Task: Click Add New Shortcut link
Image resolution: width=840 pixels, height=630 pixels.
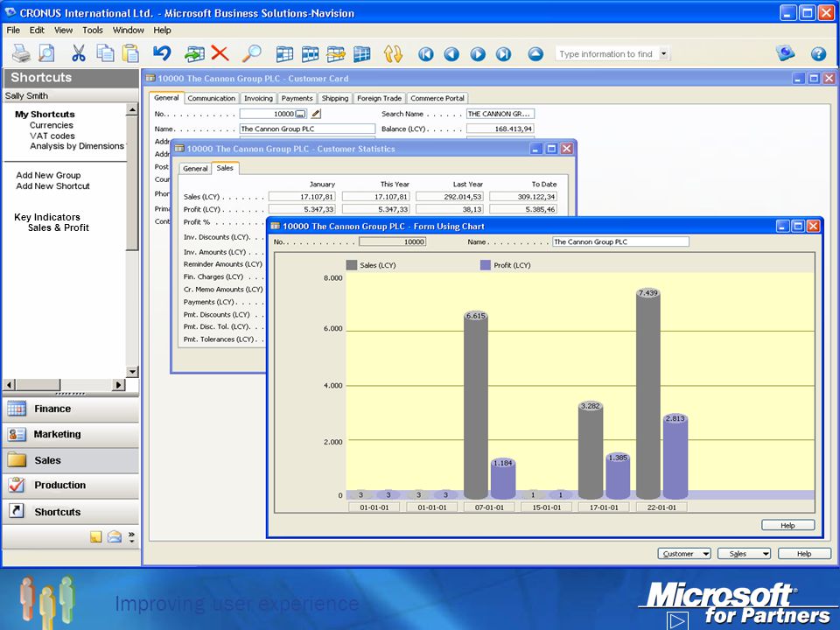Action: [x=52, y=185]
